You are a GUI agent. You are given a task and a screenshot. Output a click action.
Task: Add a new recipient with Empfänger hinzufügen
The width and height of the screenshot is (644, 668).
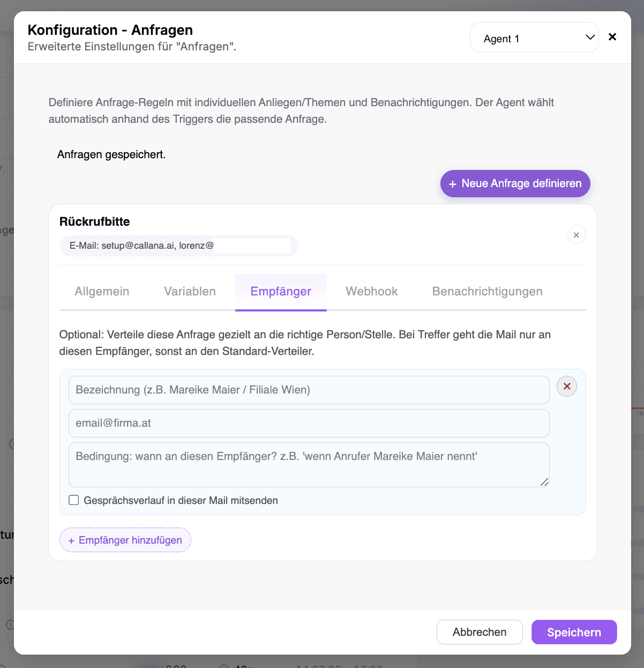point(125,540)
